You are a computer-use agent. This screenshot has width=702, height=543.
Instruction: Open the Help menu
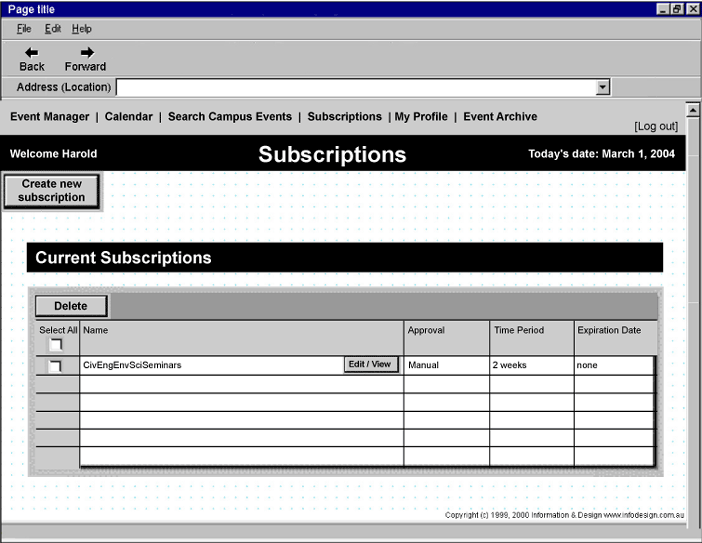(81, 29)
